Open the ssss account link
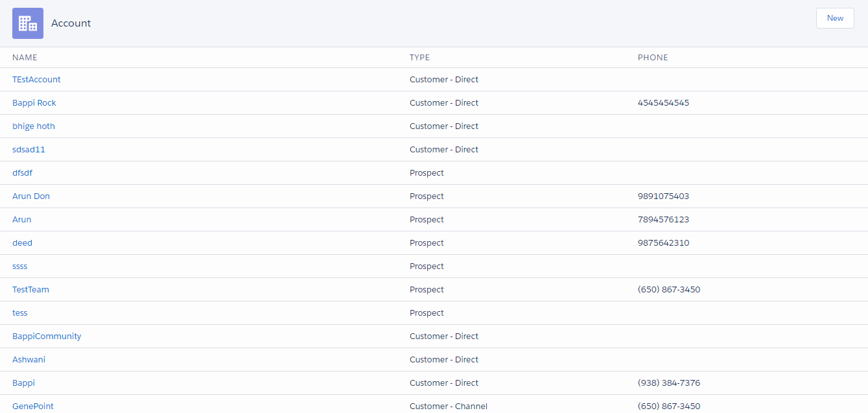 (x=20, y=266)
